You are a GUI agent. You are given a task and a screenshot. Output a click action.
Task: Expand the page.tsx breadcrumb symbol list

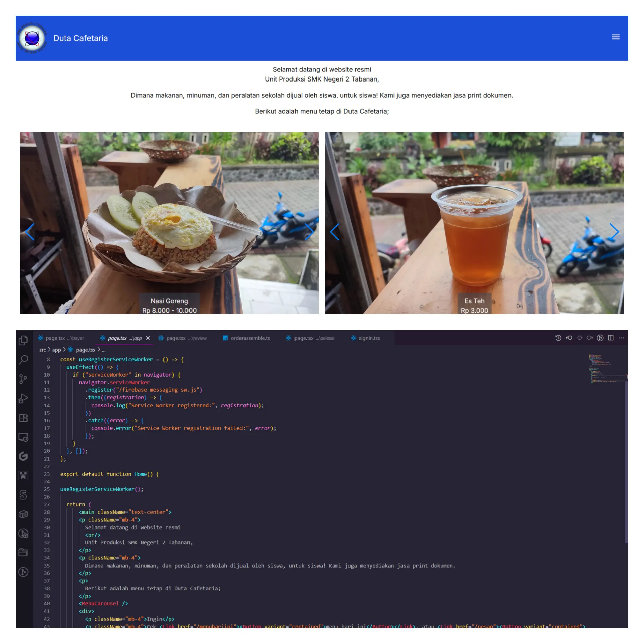(x=104, y=350)
